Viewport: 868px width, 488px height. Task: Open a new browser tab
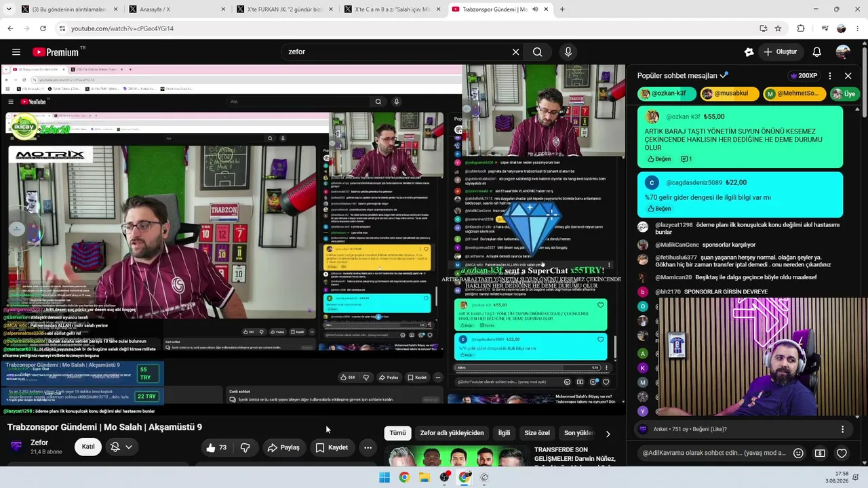click(562, 9)
